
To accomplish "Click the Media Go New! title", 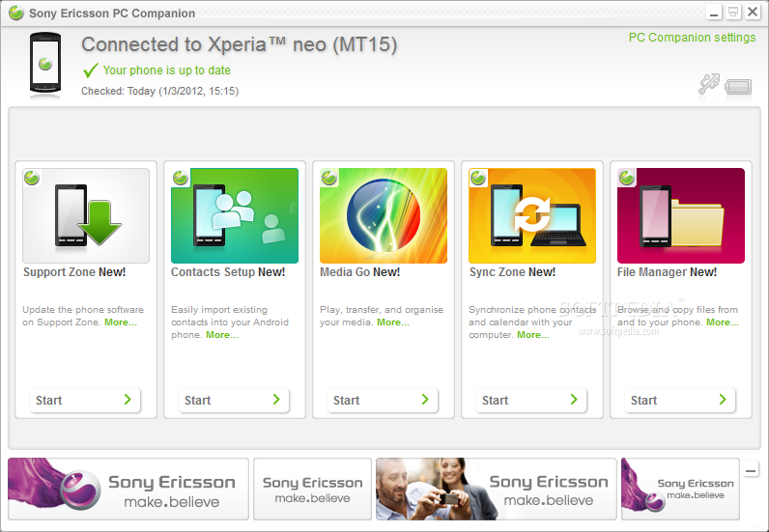I will 360,272.
